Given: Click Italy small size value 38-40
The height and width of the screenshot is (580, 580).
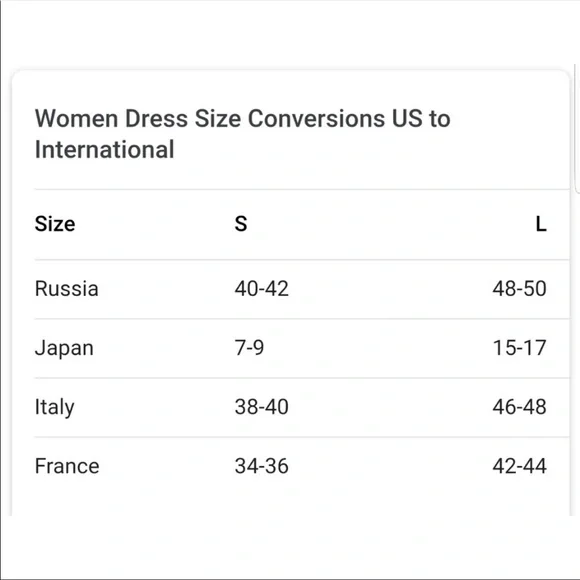Looking at the screenshot, I should coord(262,407).
